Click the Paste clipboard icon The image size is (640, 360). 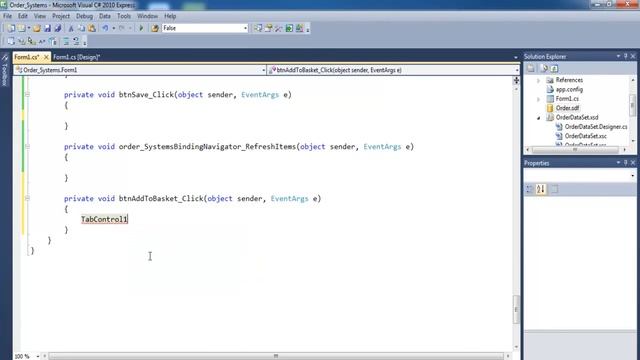point(92,28)
